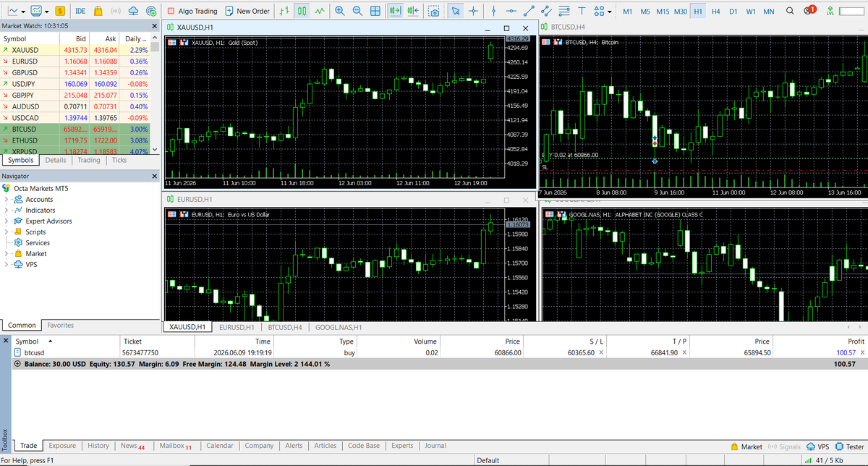
Task: Set the timeframe to D1
Action: [x=733, y=12]
